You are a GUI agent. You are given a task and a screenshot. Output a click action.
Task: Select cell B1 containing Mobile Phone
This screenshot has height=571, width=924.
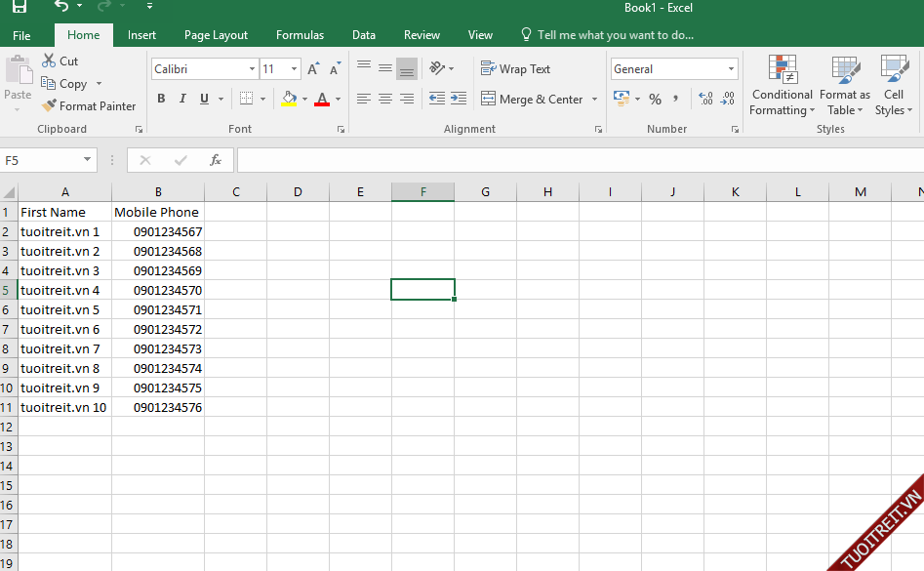(157, 212)
